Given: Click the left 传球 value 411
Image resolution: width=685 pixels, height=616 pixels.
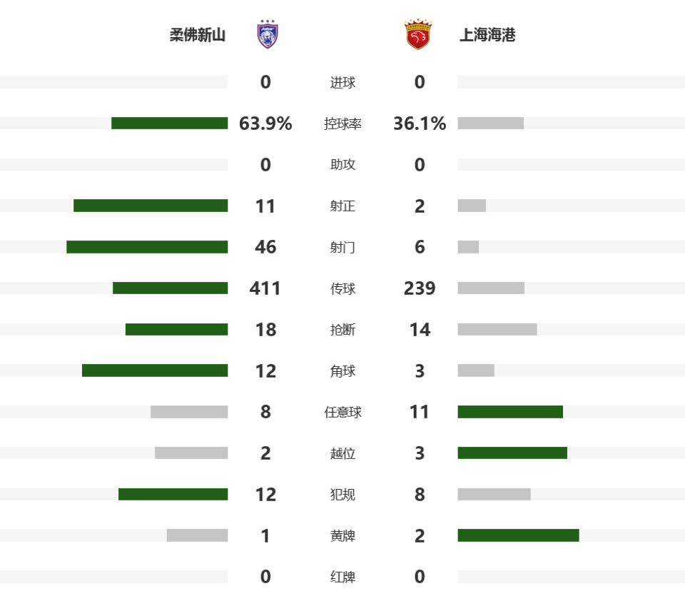Looking at the screenshot, I should pos(265,288).
